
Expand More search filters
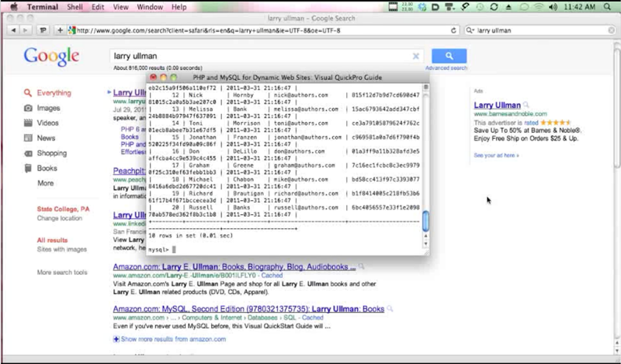[x=46, y=183]
